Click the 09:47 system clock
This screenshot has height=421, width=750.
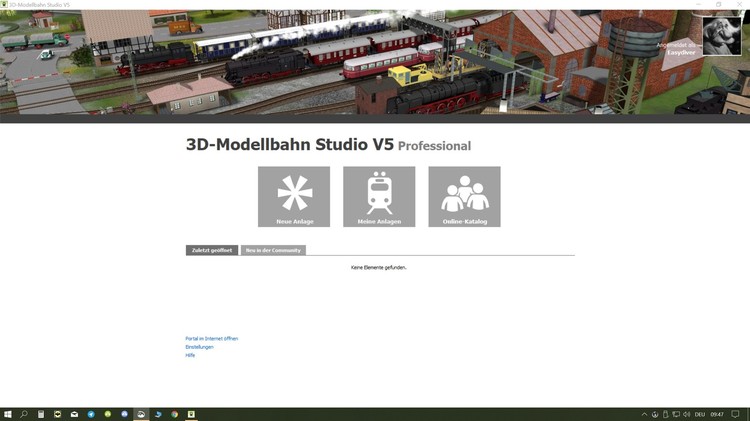point(717,414)
